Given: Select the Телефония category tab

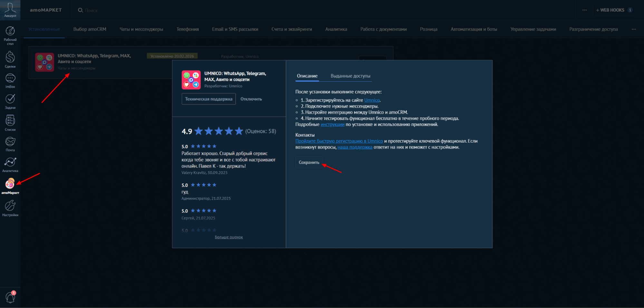Looking at the screenshot, I should (x=187, y=29).
